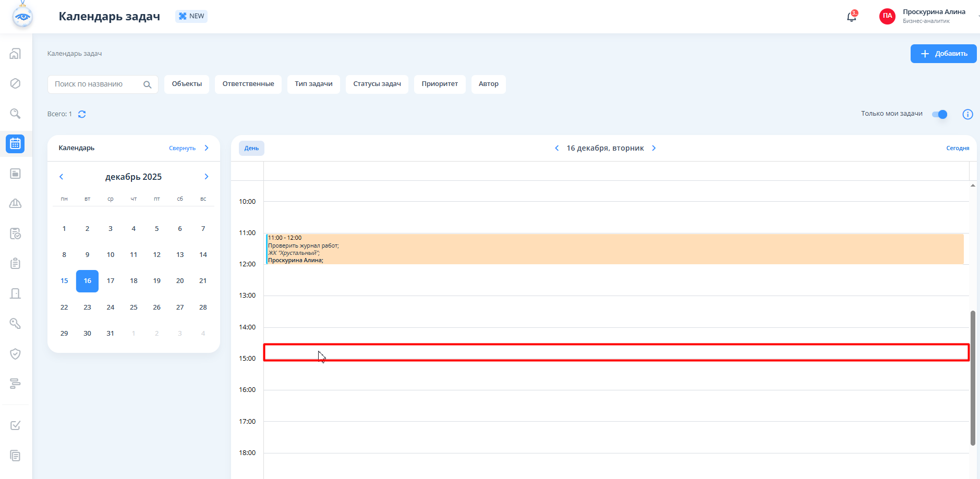The width and height of the screenshot is (980, 479).
Task: Select December 17 in the calendar
Action: point(111,281)
